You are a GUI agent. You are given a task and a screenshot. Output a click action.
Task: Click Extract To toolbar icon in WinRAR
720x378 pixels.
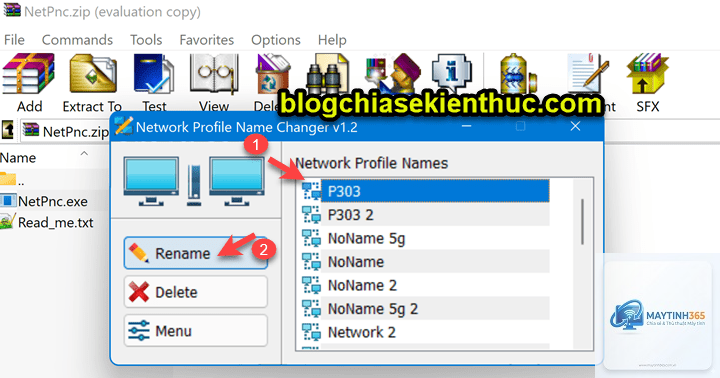(x=92, y=73)
